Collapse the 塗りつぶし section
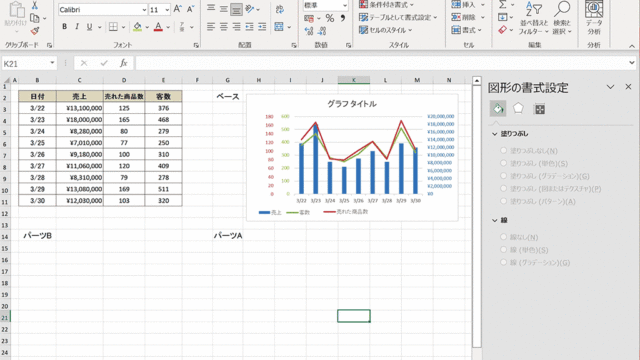 pos(495,134)
